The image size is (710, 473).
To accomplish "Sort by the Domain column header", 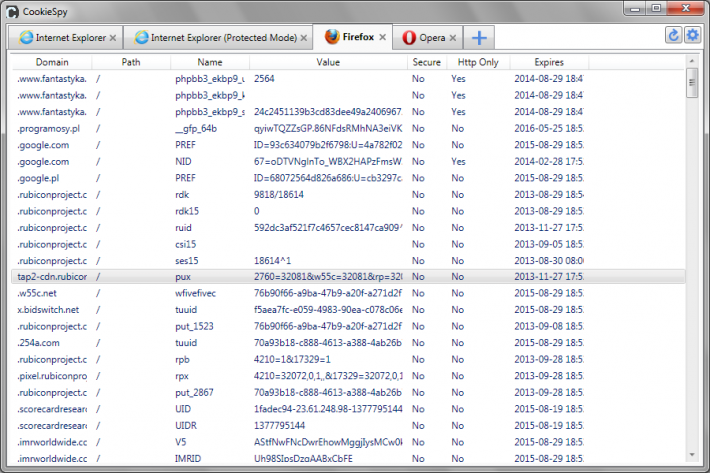I will coord(52,62).
